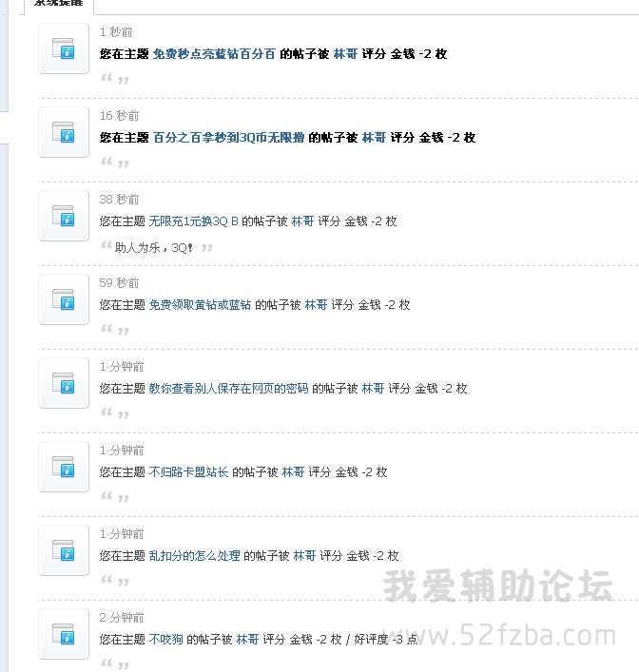The width and height of the screenshot is (639, 672).
Task: Open thread link 无限充1元换3Q B
Action: (193, 221)
